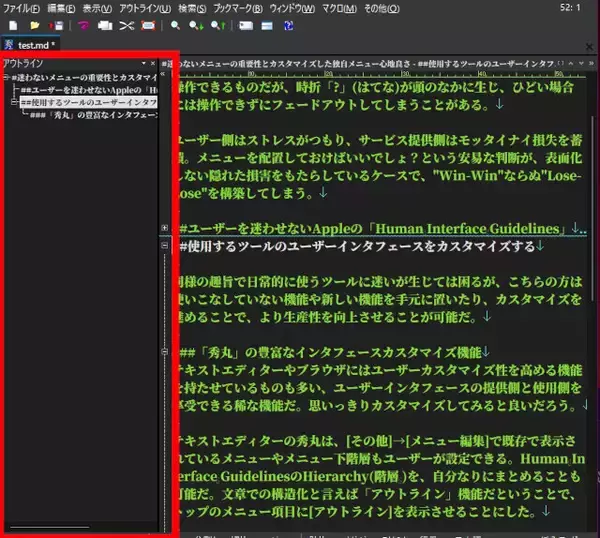This screenshot has height=538, width=600.
Task: Click the New file toolbar icon
Action: coord(11,23)
